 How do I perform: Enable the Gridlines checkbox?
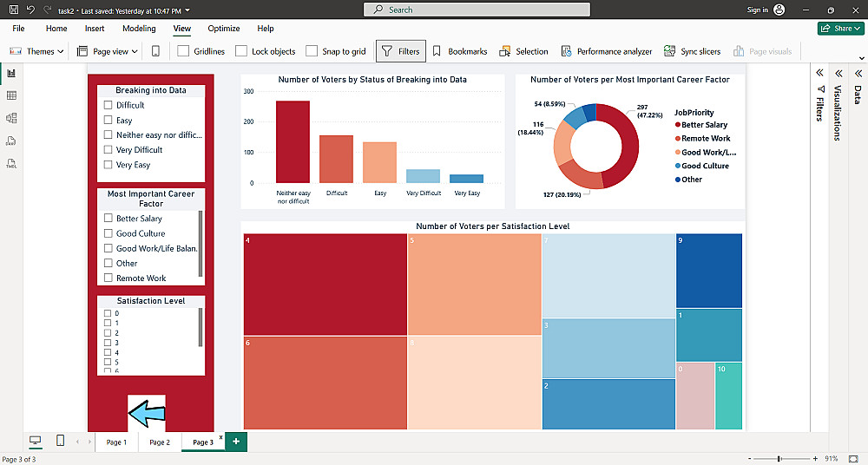[183, 51]
